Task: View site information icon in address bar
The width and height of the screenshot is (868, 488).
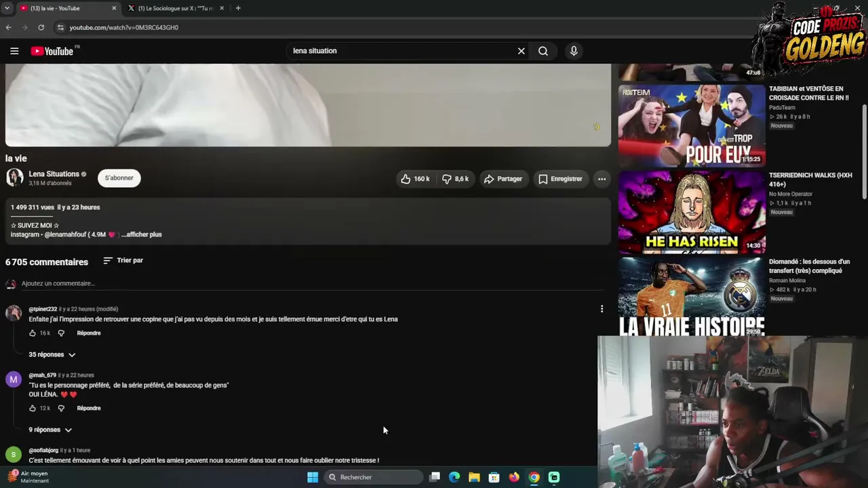Action: (x=60, y=28)
